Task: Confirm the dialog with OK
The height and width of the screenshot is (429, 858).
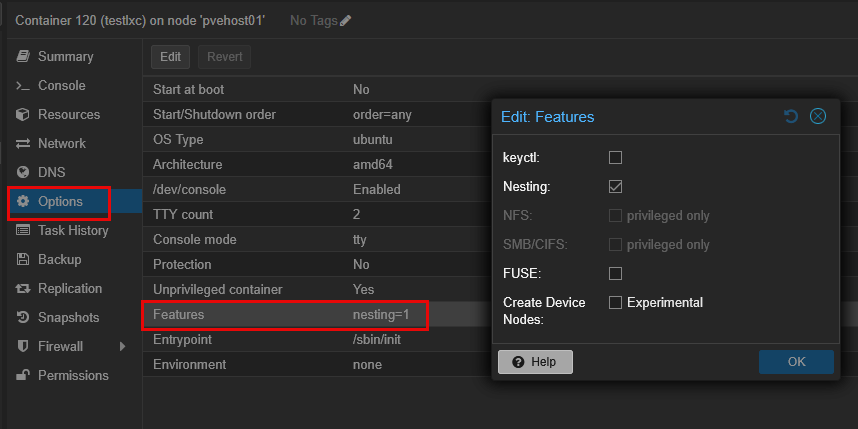Action: coord(796,362)
